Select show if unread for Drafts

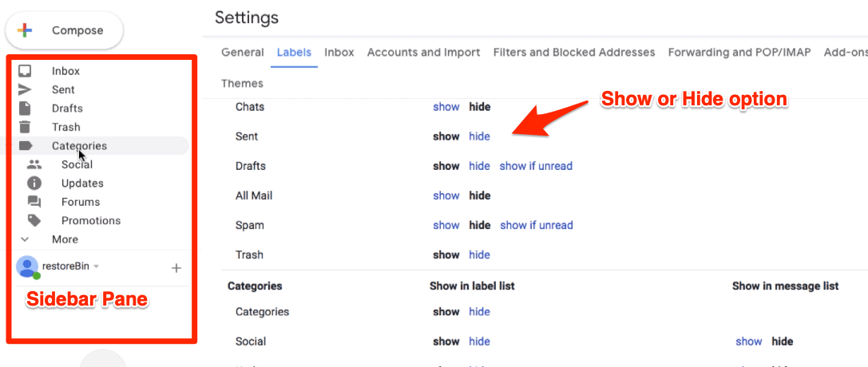point(536,166)
